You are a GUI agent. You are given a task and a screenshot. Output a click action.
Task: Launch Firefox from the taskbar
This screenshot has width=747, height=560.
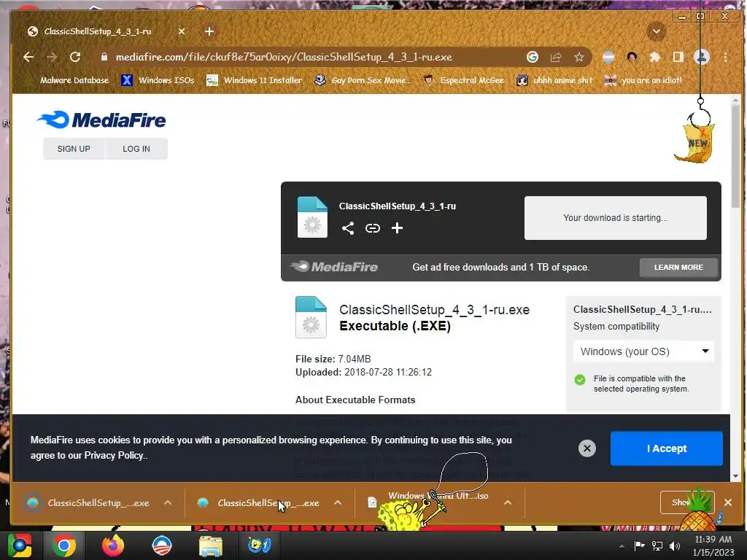tap(113, 545)
